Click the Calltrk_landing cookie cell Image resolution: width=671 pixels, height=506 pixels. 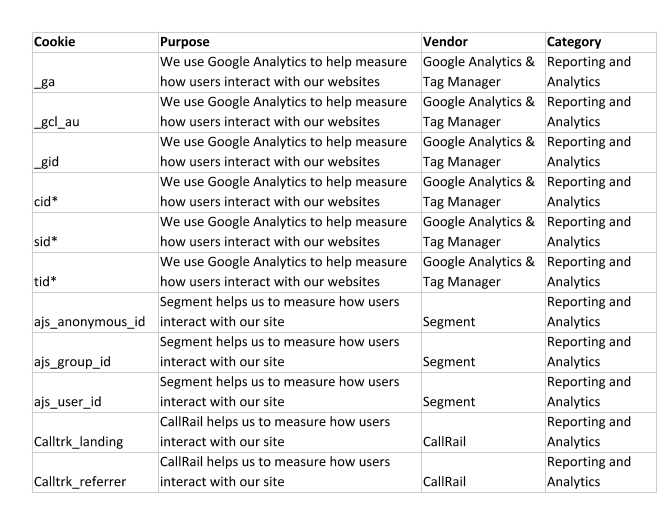point(94,432)
